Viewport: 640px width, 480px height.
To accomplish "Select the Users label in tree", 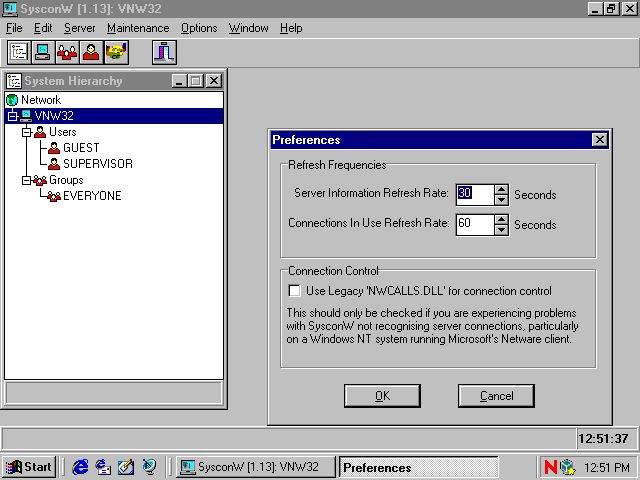I will click(62, 132).
